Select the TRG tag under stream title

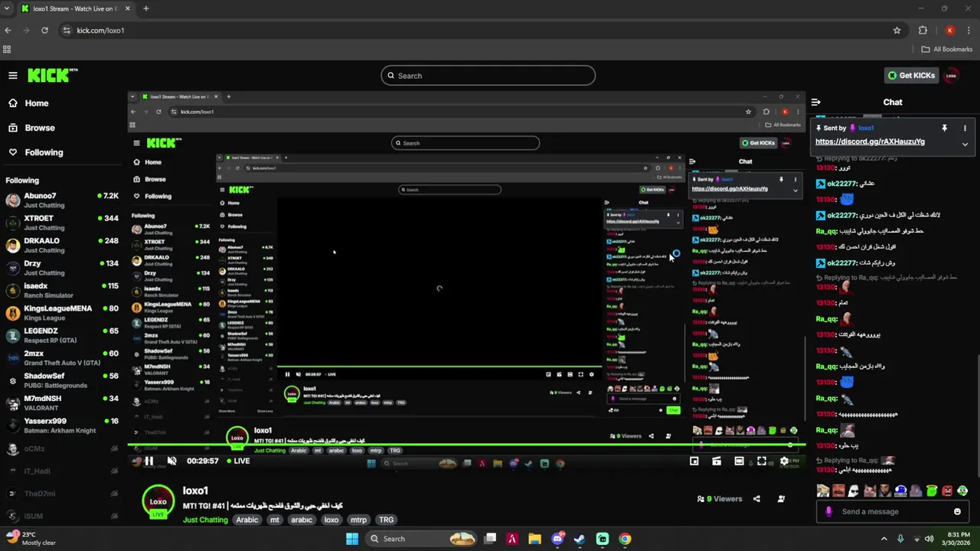tap(387, 520)
